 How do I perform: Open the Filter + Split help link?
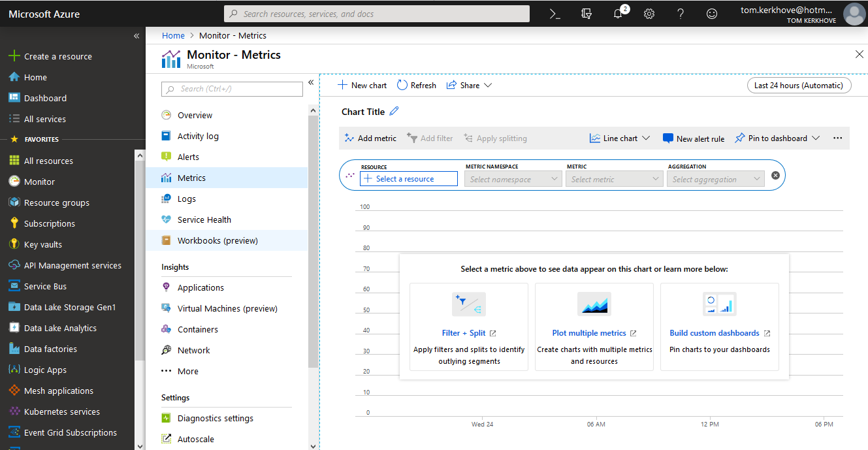point(469,333)
